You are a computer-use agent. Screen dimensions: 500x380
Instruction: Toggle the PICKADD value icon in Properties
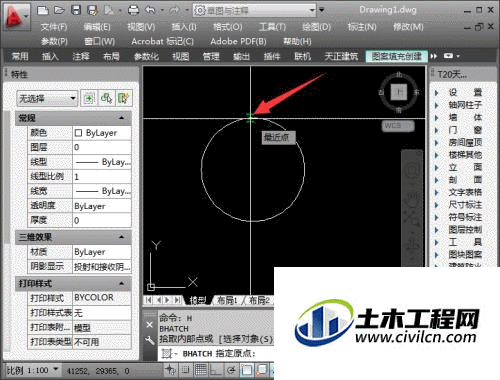coord(89,98)
